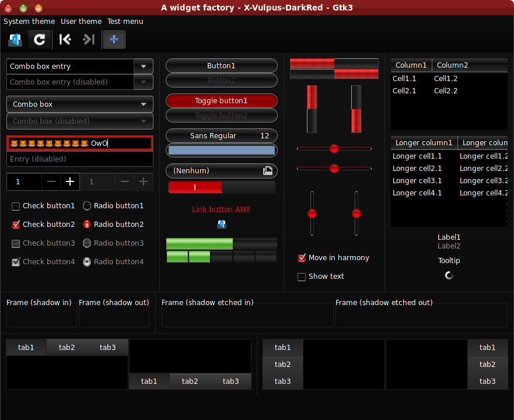
Task: Open the User theme menu
Action: [81, 22]
